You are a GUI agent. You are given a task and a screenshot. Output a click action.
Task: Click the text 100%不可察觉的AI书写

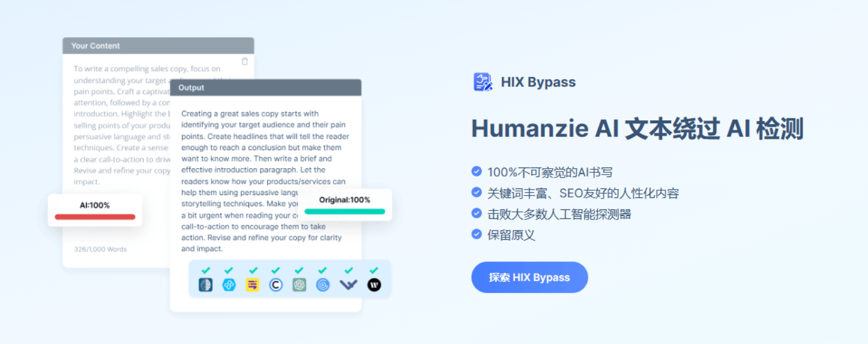click(550, 172)
